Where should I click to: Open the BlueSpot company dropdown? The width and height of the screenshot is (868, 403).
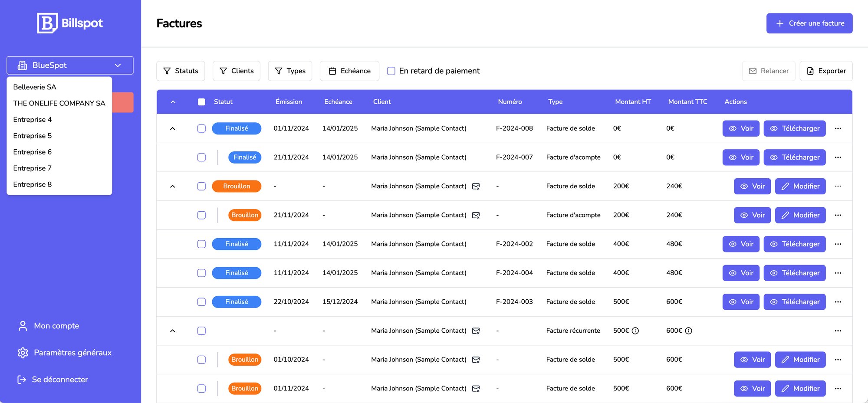[x=70, y=65]
